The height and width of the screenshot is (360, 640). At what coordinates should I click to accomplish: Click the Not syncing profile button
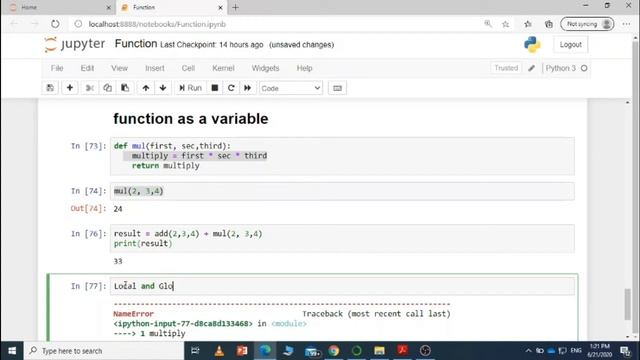coord(587,24)
